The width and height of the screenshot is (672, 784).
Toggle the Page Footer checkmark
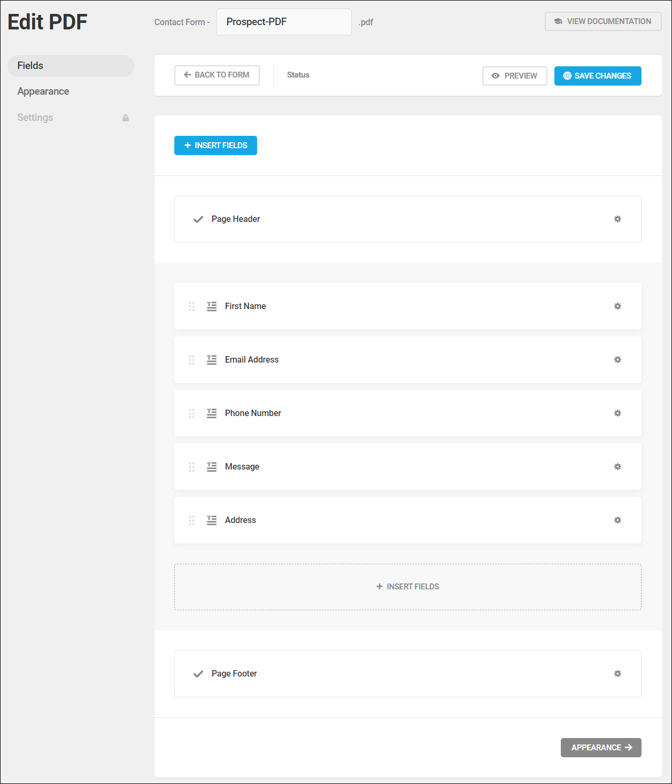click(198, 674)
